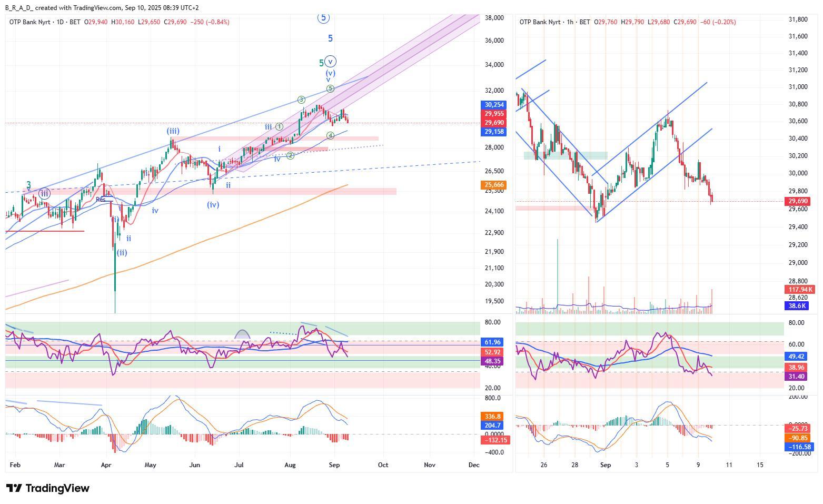Click the blue (iv) wave label near June low

pos(213,204)
